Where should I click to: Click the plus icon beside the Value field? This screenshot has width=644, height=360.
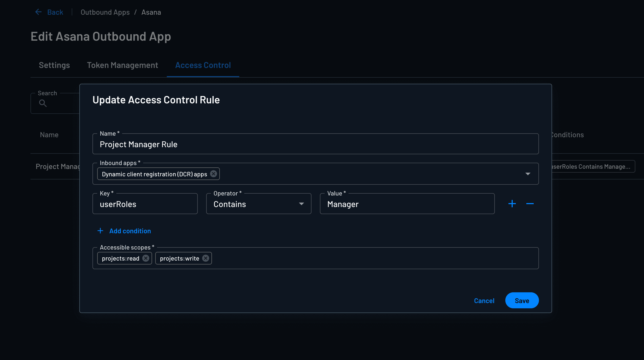tap(512, 204)
